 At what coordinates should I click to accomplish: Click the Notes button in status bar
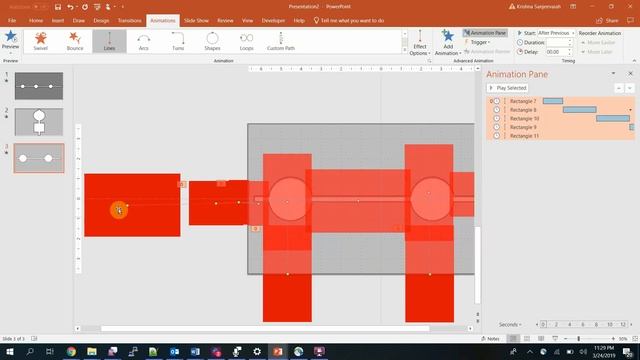coord(490,338)
